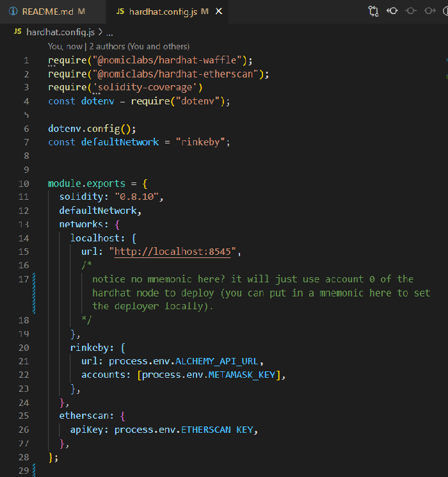Click the "rinkeby" string on line 7

point(200,142)
